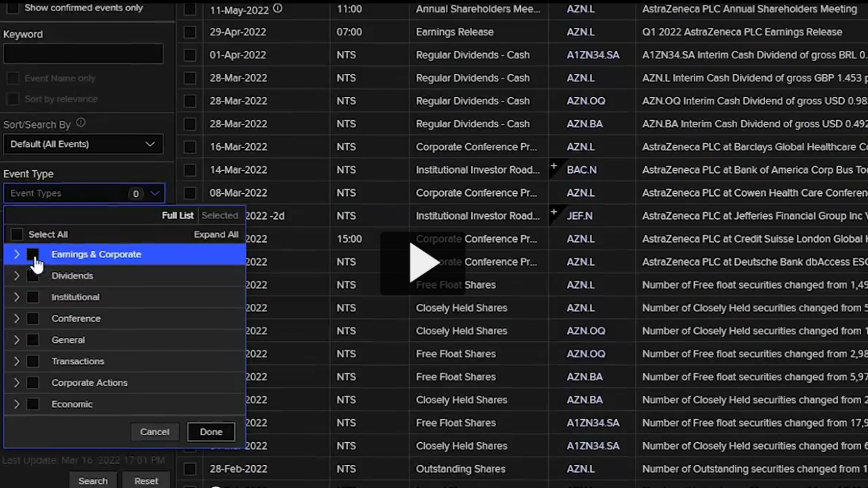Image resolution: width=868 pixels, height=488 pixels.
Task: Click plus icon on JEF.N row
Action: click(554, 212)
